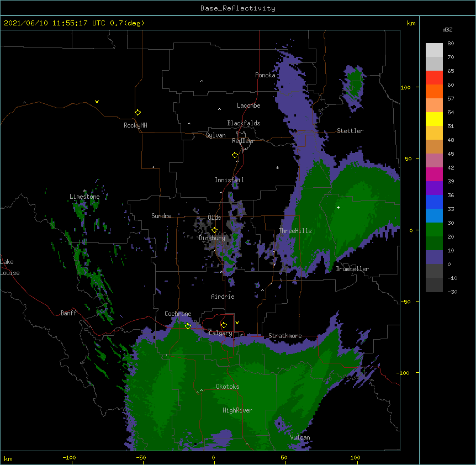The image size is (476, 465).
Task: Select the magenta 42-39 dBZ legend swatch
Action: pos(434,175)
